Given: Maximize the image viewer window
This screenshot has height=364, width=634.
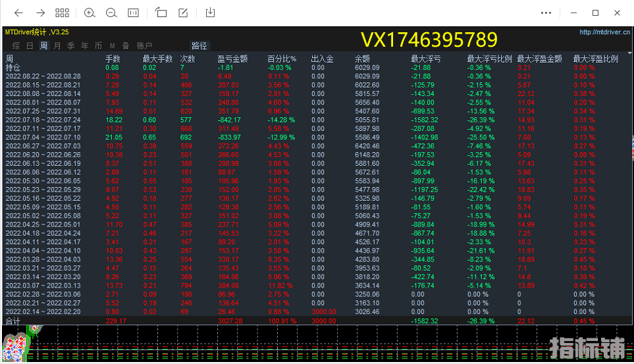Looking at the screenshot, I should point(595,13).
